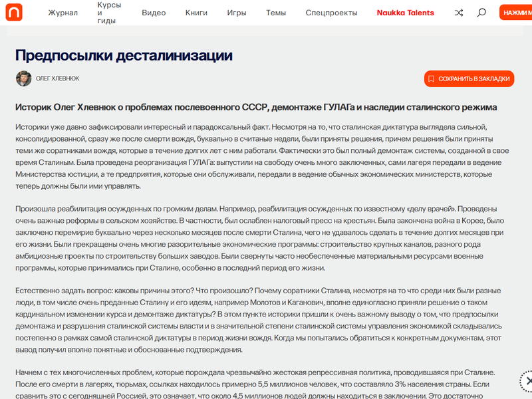Image resolution: width=532 pixels, height=399 pixels.
Task: Click the paragraph starting Произошла реабилитация
Action: (260, 238)
